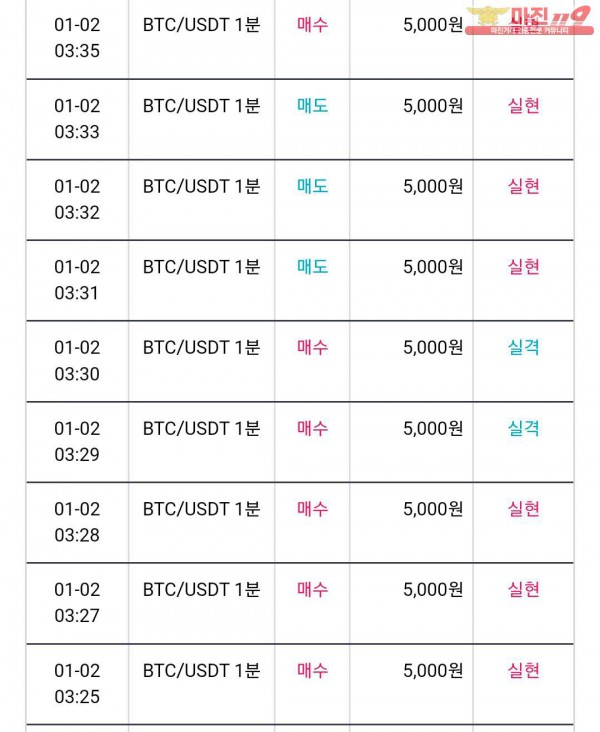
Task: Click 매수 in the 03:35 row
Action: click(312, 25)
